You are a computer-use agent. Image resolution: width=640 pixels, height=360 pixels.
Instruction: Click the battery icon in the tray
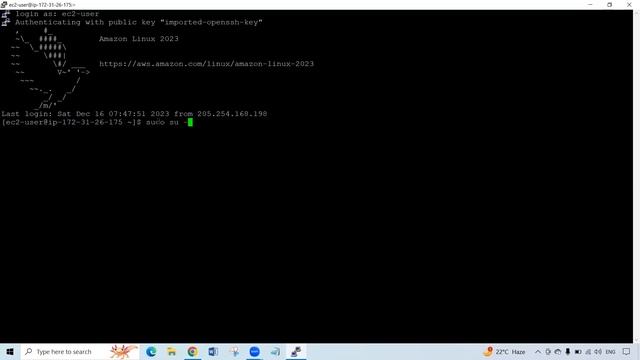click(578, 352)
